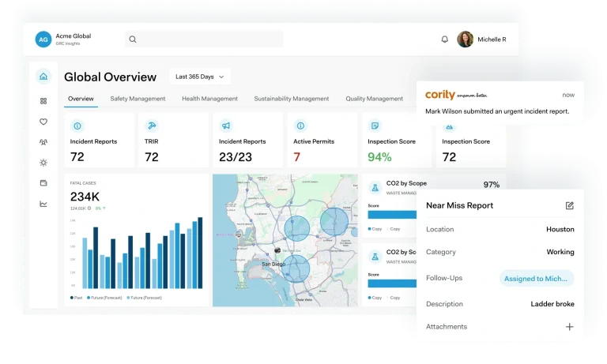607x364 pixels.
Task: Switch to the Quality Management tab
Action: pos(375,99)
